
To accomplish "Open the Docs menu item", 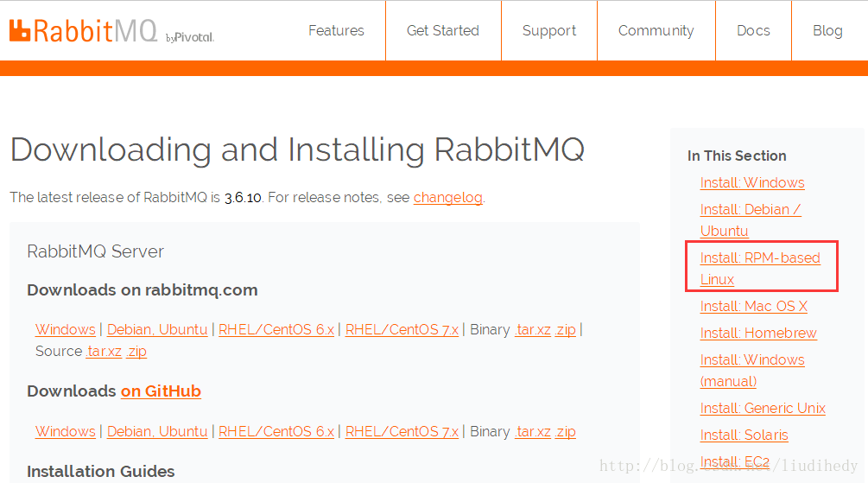I will 753,30.
